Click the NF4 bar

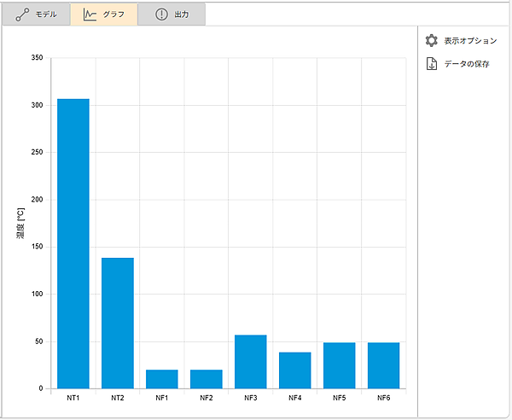(295, 370)
